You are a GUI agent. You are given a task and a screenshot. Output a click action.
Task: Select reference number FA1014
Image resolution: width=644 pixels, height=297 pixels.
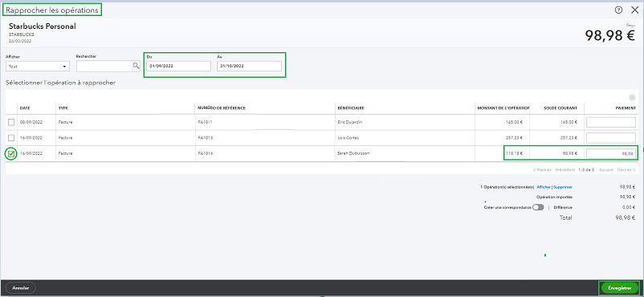205,153
